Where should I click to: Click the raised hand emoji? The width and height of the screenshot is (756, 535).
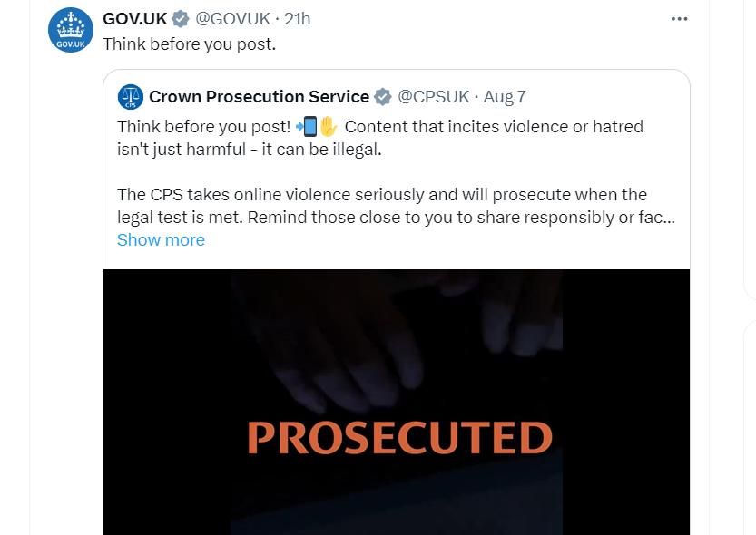click(329, 127)
